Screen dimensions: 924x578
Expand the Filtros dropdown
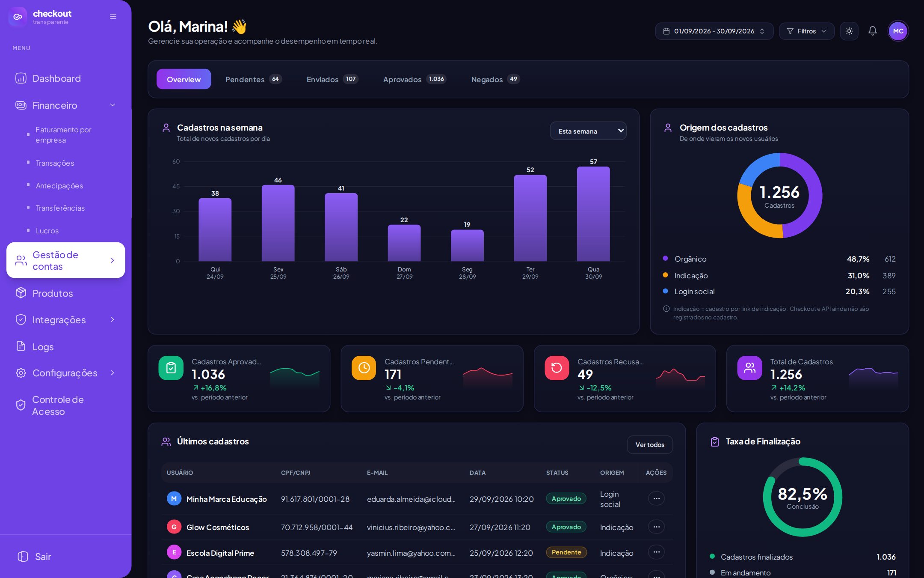806,31
